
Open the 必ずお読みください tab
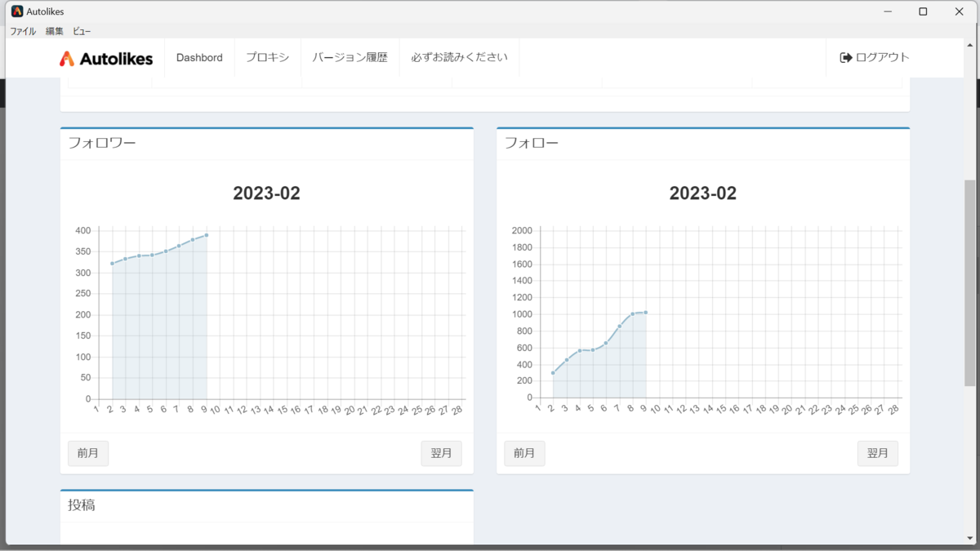coord(459,58)
